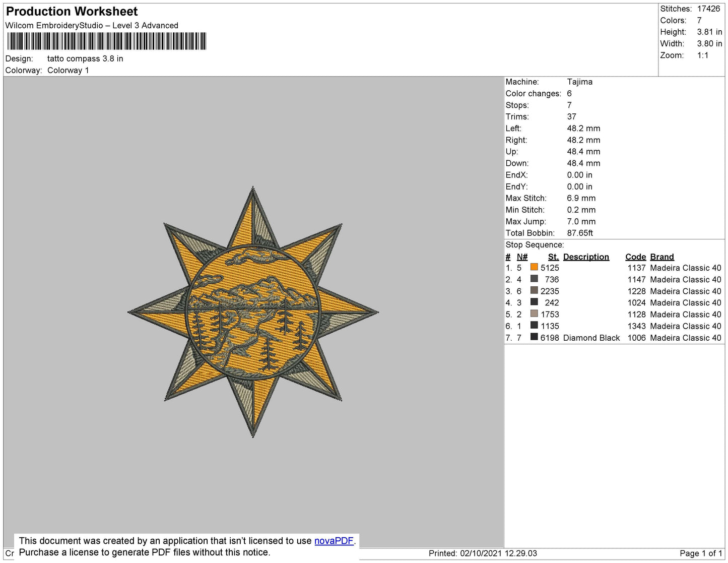Click the 'Colorway 1' value
The image size is (728, 563).
tap(68, 70)
